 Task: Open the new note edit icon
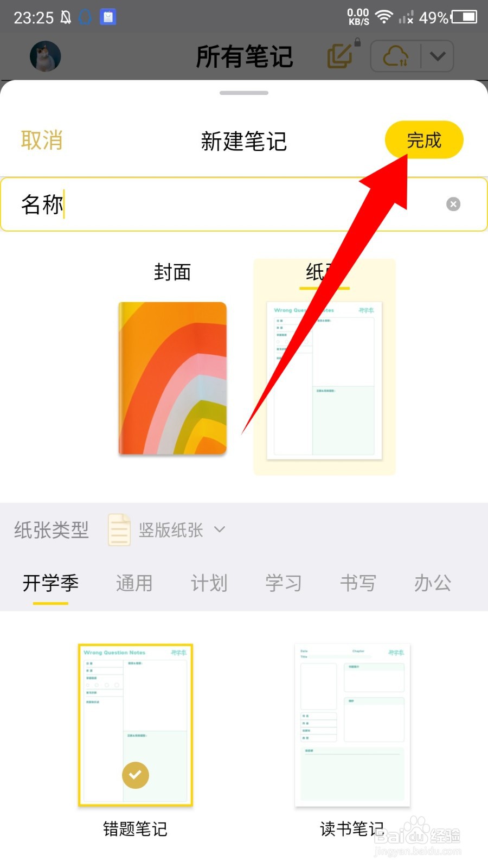341,55
